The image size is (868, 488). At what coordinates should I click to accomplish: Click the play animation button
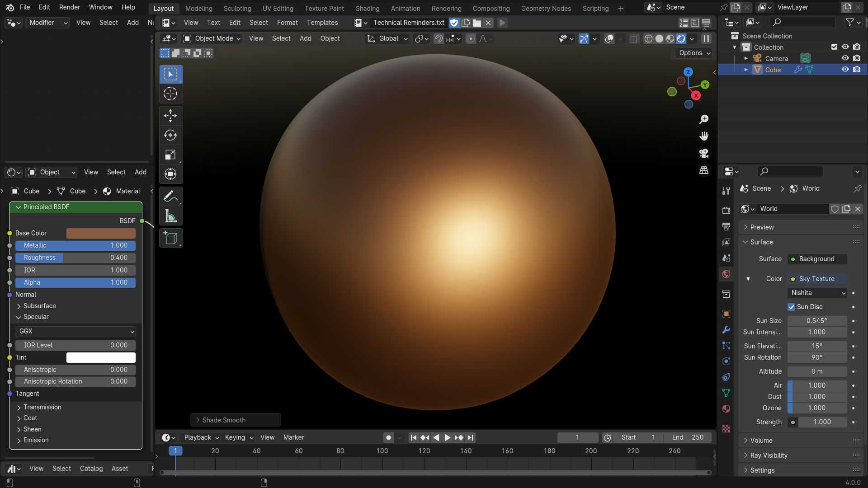point(447,437)
